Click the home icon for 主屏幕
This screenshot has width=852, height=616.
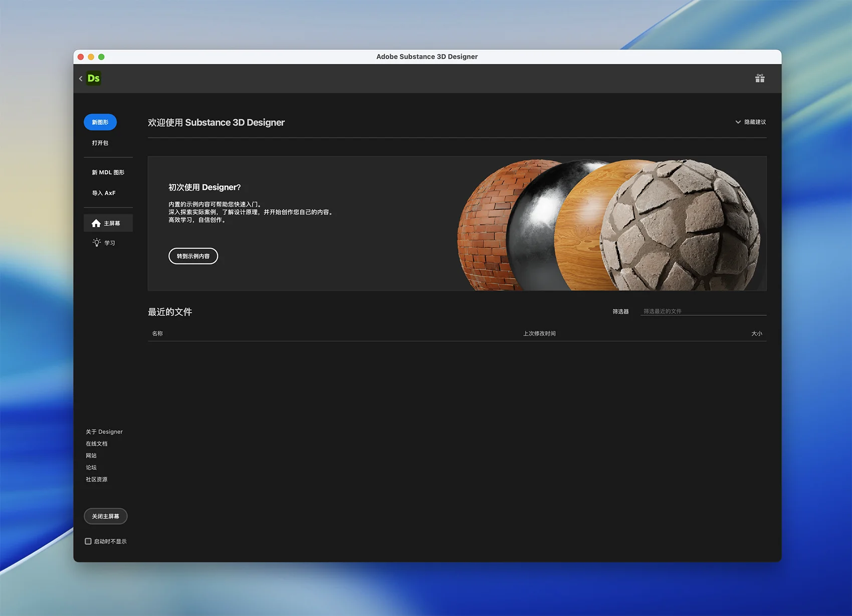pyautogui.click(x=96, y=224)
